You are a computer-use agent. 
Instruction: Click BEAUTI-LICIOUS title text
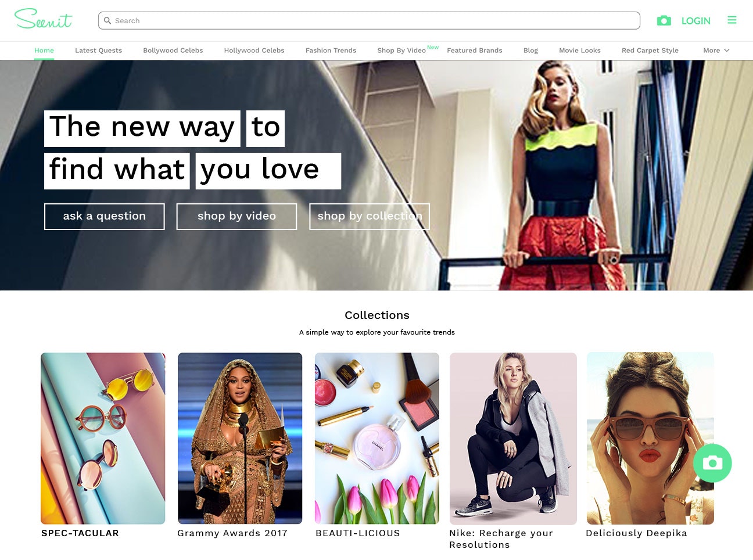[358, 533]
